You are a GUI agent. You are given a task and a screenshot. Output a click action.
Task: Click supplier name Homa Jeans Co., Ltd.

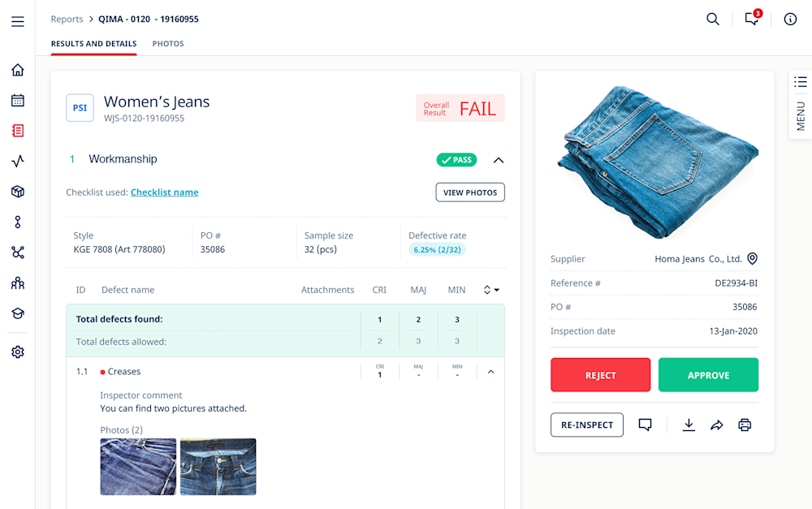point(698,258)
